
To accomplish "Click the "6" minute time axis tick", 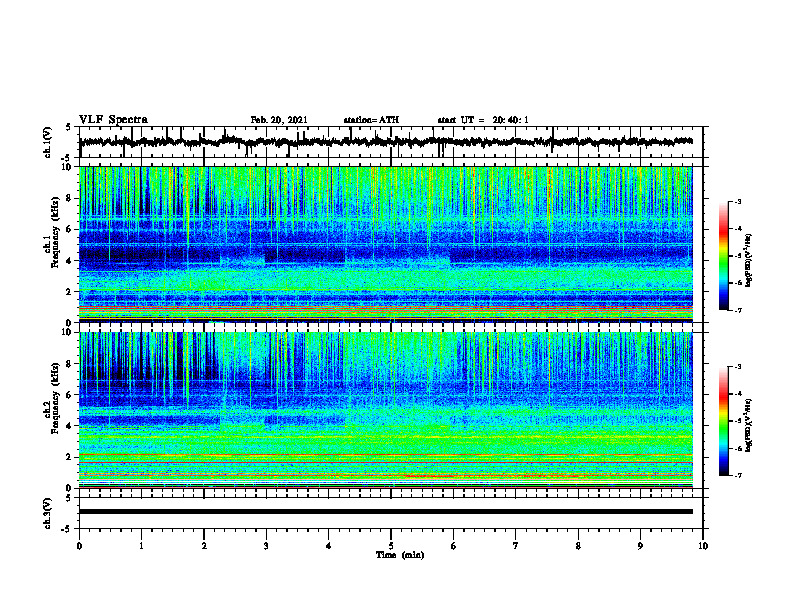I will click(x=454, y=546).
